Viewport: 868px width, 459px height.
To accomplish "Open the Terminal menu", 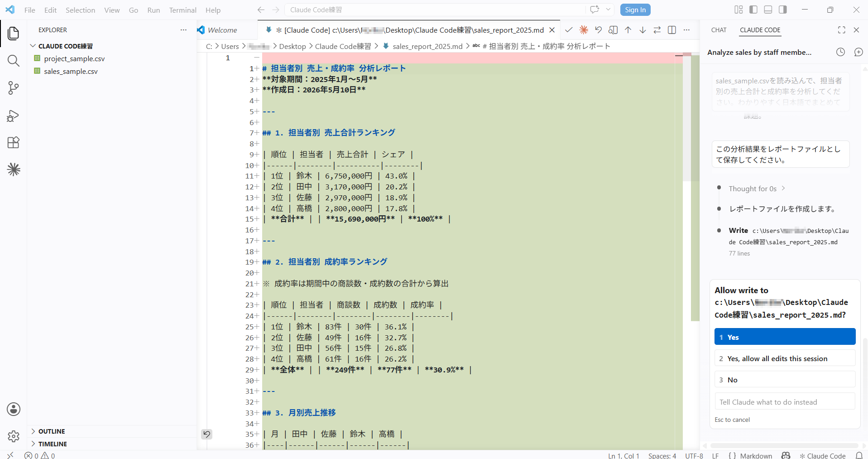I will (x=182, y=10).
